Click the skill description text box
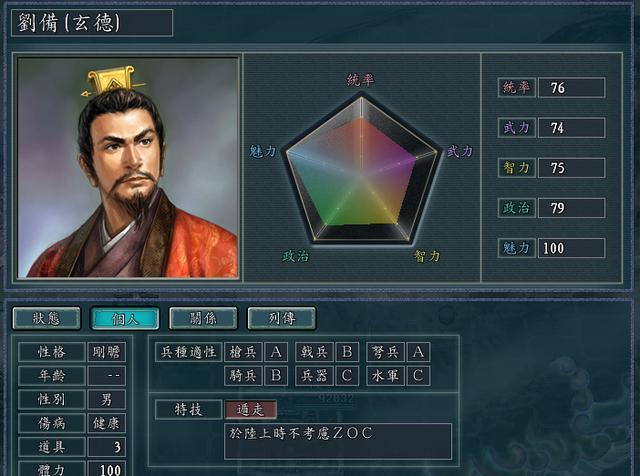 pyautogui.click(x=338, y=441)
